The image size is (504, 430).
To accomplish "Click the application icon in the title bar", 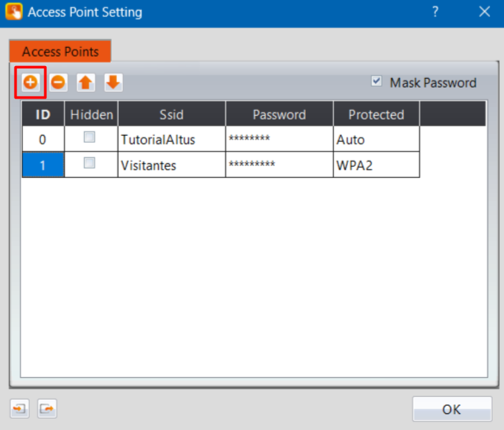I will [x=13, y=12].
